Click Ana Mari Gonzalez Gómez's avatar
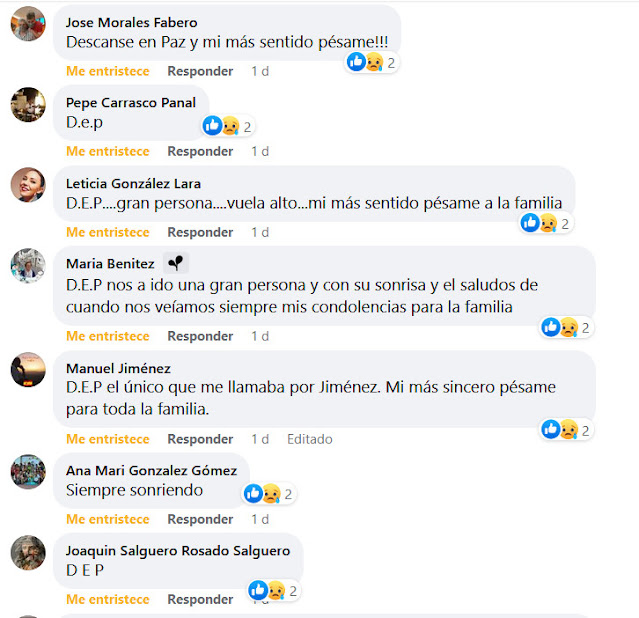 click(x=28, y=472)
